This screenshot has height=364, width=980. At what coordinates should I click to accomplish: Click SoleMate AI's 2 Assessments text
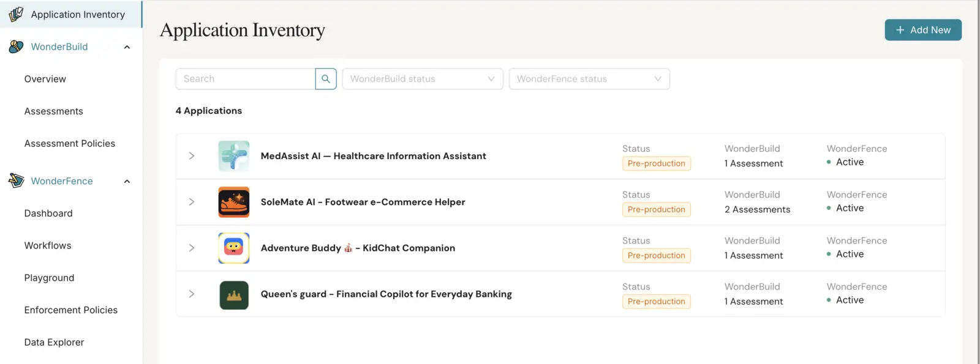tap(758, 209)
